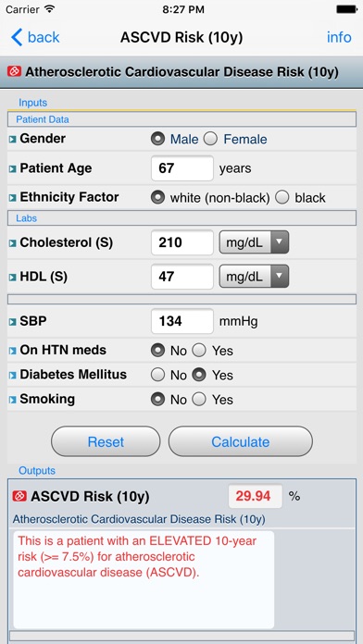Image resolution: width=363 pixels, height=644 pixels.
Task: Choose black ethnicity radio button
Action: 282,198
